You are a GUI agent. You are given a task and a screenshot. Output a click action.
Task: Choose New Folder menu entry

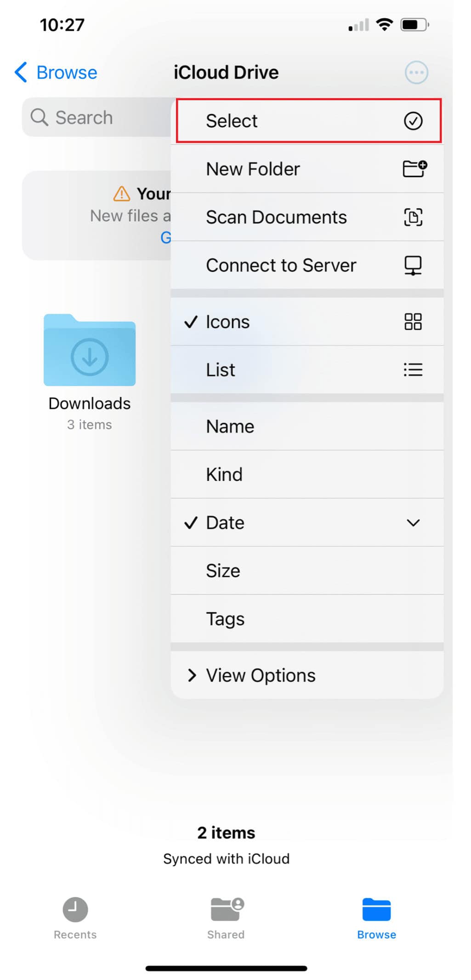coord(307,169)
